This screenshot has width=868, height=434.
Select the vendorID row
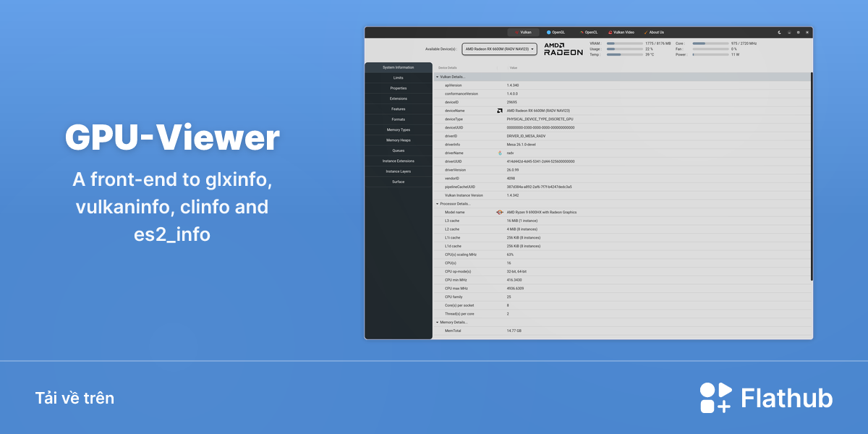622,178
